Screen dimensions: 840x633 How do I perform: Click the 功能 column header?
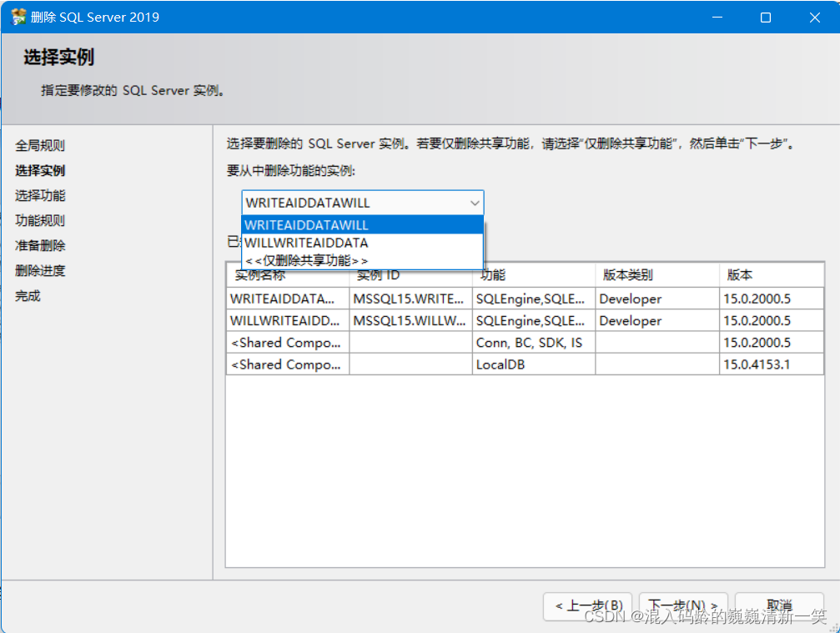tap(534, 275)
